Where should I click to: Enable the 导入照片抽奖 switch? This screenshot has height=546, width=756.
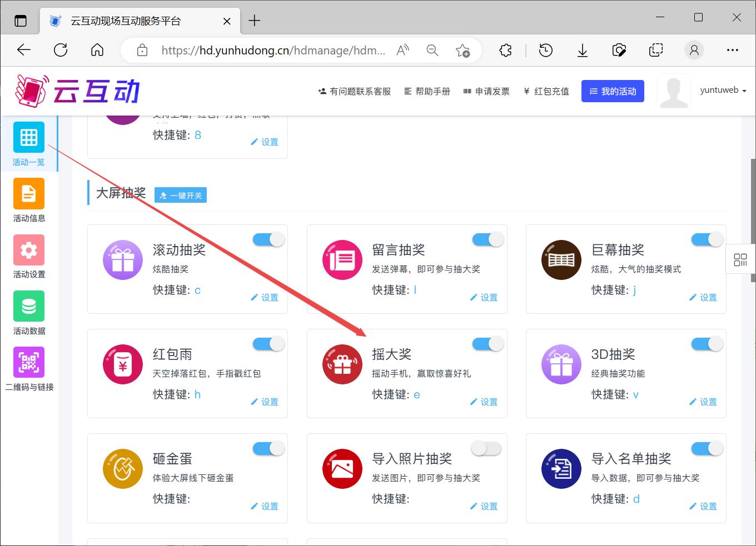[x=486, y=448]
